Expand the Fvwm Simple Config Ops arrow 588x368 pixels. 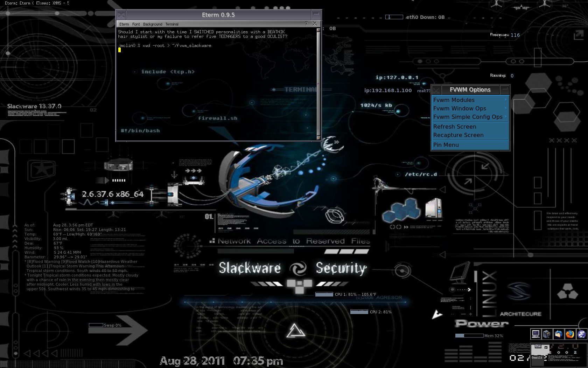click(x=506, y=117)
